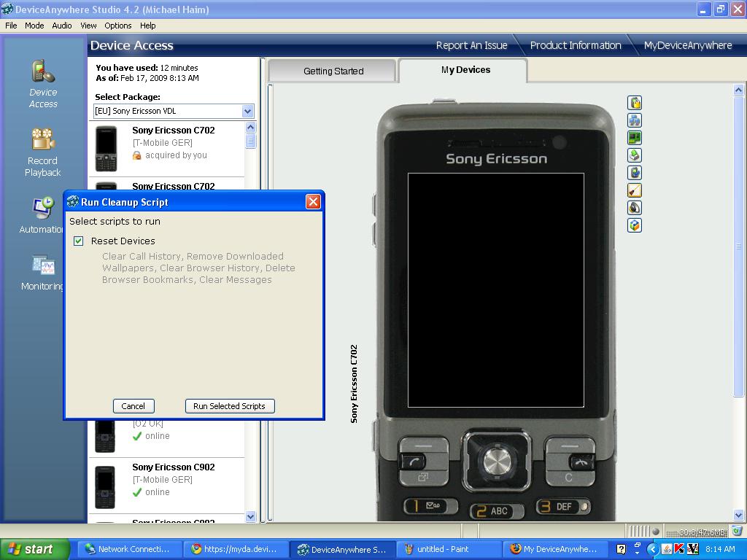Open the Options menu
Viewport: 747px width, 560px height.
click(x=117, y=26)
